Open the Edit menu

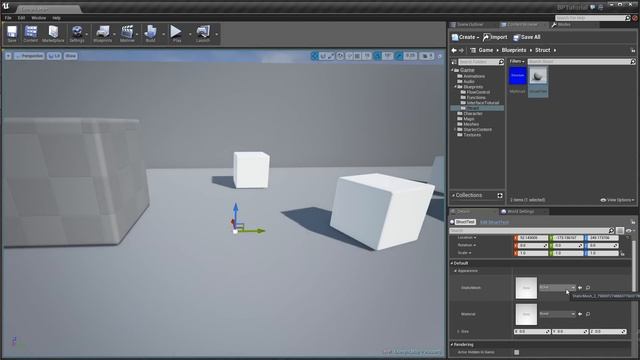(x=21, y=18)
